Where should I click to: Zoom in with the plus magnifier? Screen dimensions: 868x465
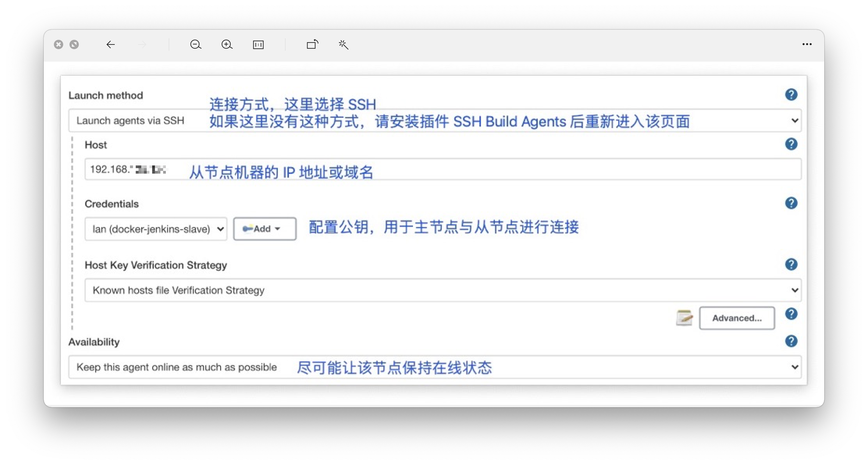pyautogui.click(x=227, y=44)
